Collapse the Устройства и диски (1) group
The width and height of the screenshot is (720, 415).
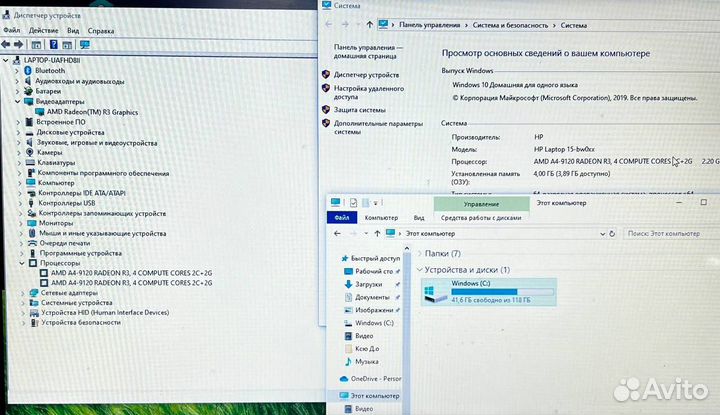420,270
